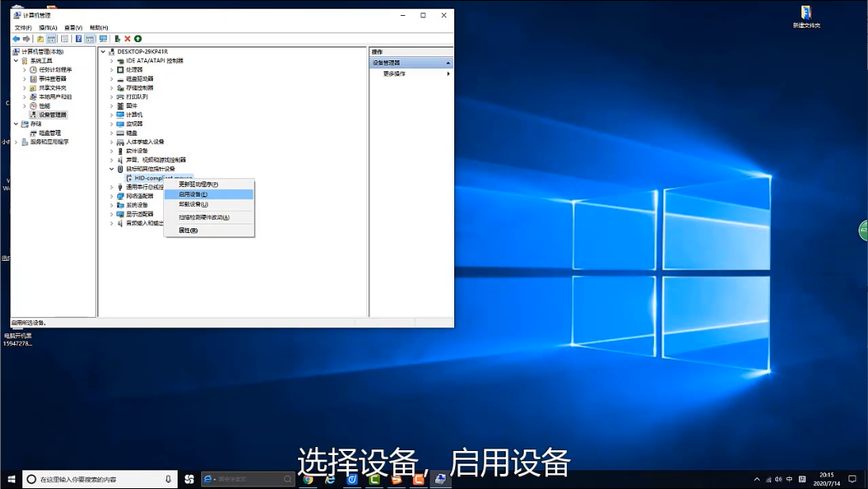The width and height of the screenshot is (868, 489).
Task: Expand the 服务和应用程序 node
Action: point(16,142)
